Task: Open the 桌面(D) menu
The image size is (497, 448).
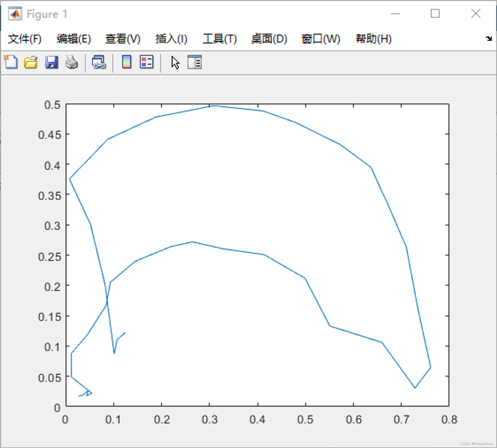Action: [x=269, y=39]
